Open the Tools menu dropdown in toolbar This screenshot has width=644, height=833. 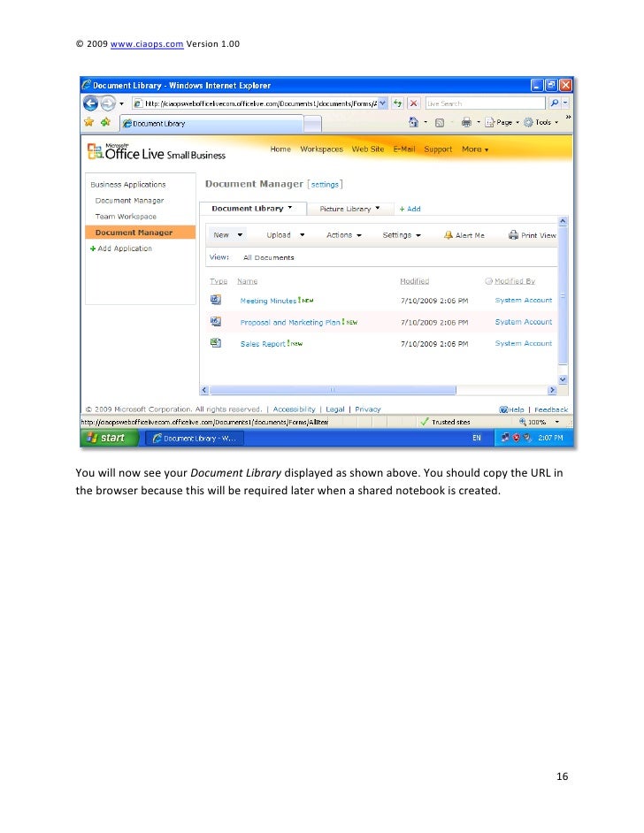(x=540, y=123)
